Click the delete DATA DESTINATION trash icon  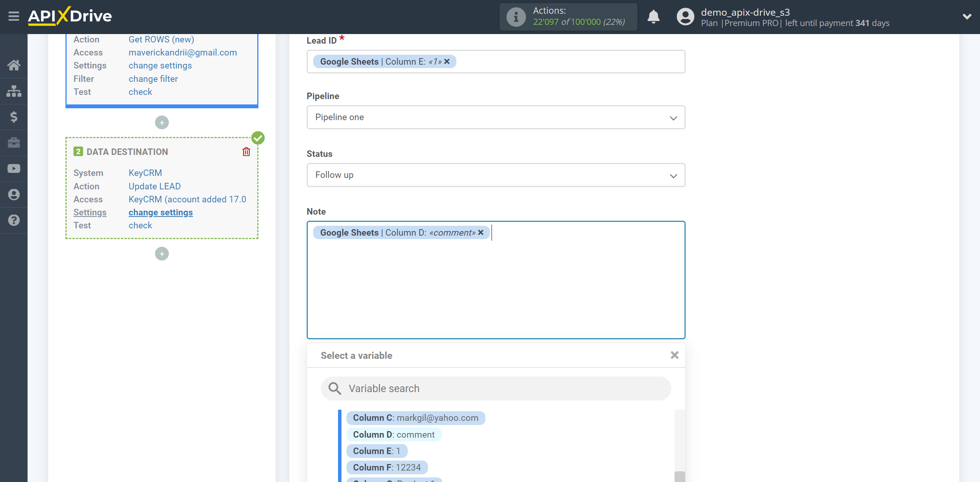pos(247,152)
